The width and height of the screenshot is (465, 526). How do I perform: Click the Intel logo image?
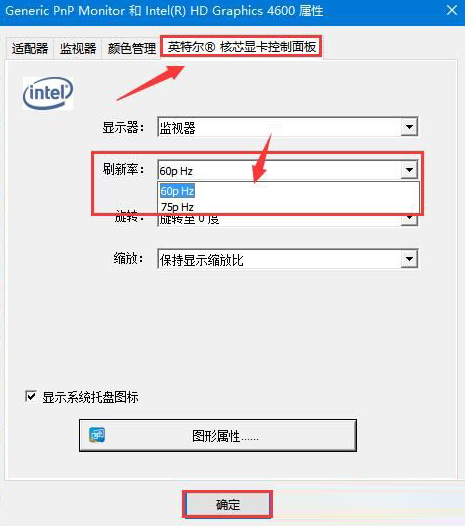pyautogui.click(x=48, y=93)
